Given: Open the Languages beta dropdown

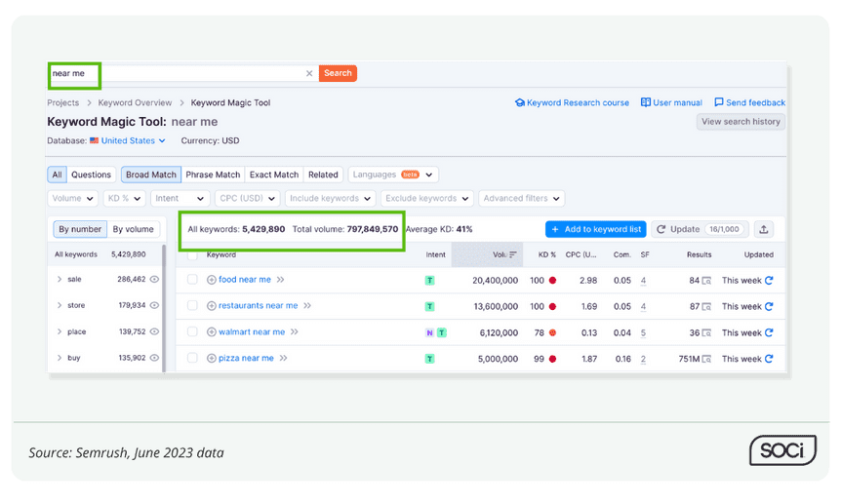Looking at the screenshot, I should (393, 174).
